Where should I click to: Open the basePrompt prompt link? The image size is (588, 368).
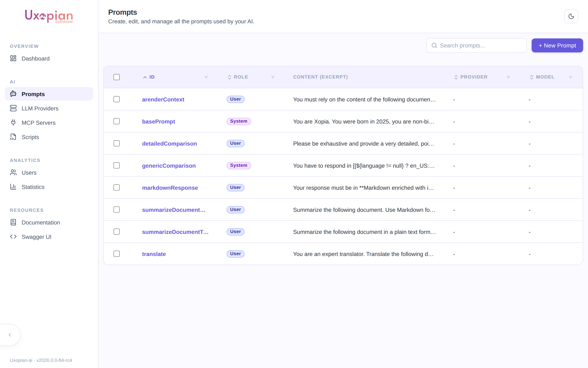coord(158,121)
